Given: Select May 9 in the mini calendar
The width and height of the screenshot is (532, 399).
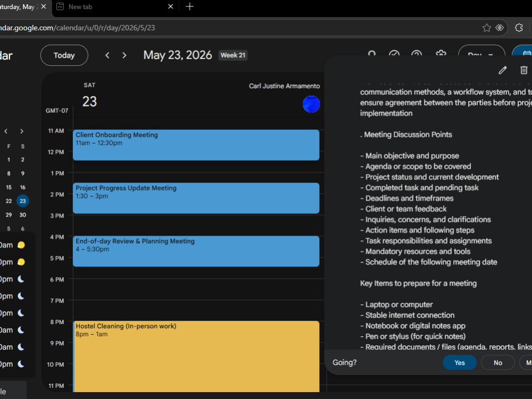Looking at the screenshot, I should coord(23,173).
